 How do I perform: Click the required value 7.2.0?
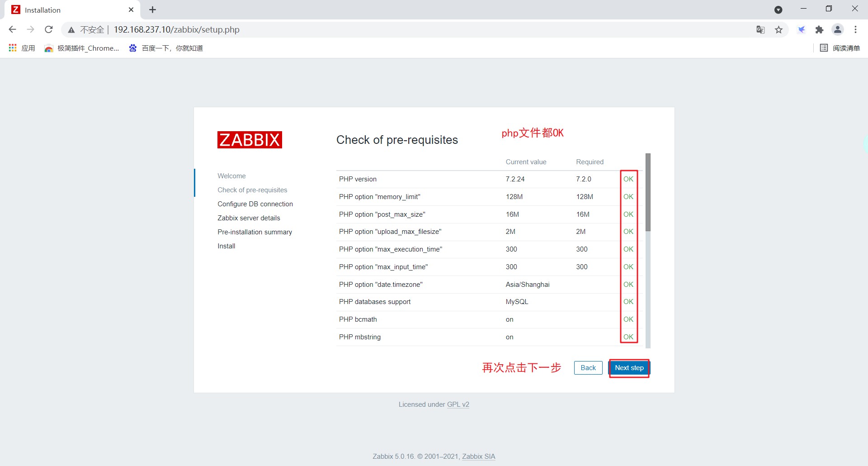(584, 179)
